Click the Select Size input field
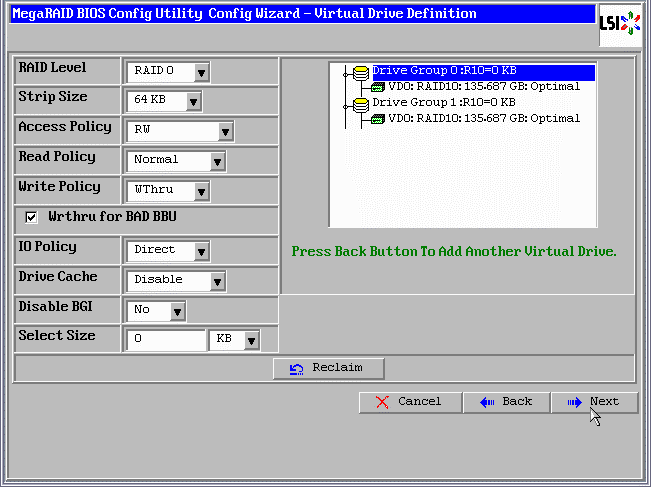651x487 pixels. [x=165, y=340]
